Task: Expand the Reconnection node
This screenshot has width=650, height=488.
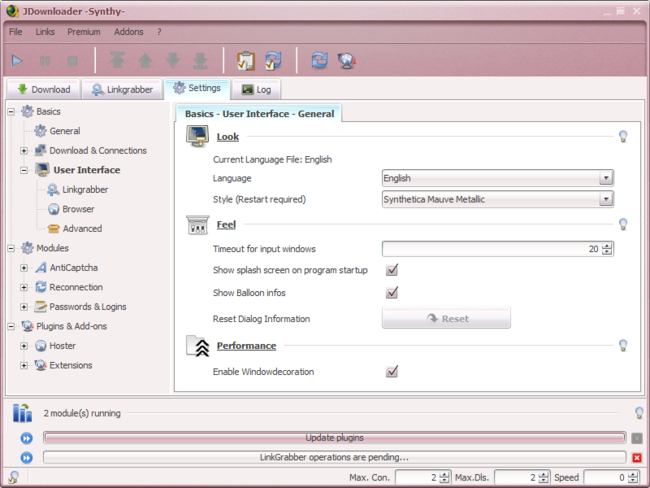Action: tap(24, 287)
